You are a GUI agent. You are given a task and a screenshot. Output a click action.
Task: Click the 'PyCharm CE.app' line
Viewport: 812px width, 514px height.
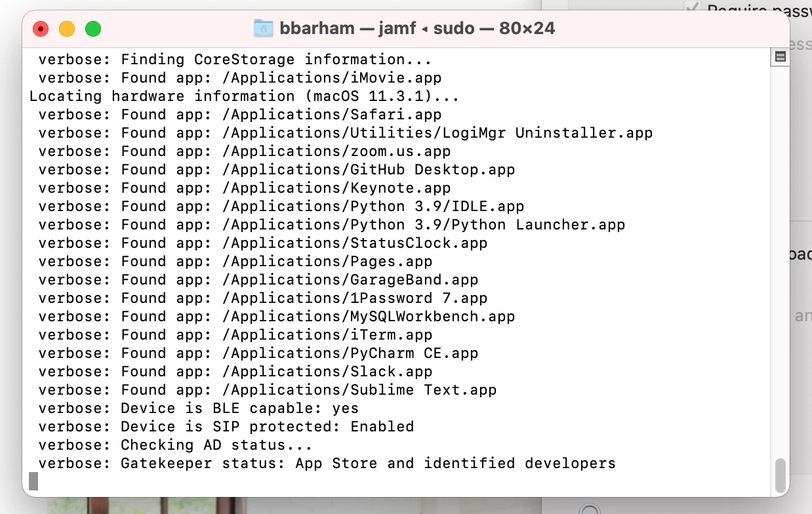(x=258, y=353)
